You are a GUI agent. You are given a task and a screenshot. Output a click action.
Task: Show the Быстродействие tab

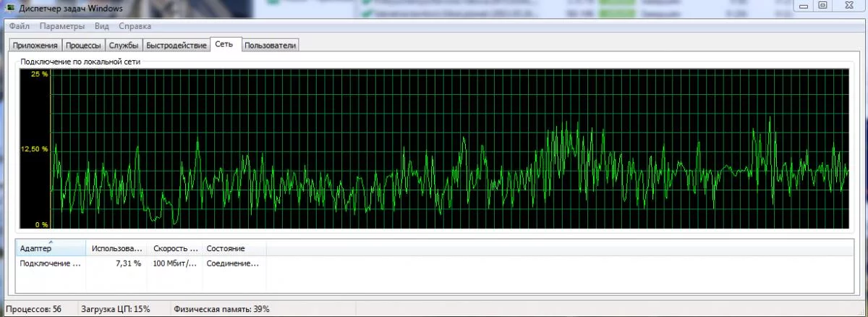pyautogui.click(x=176, y=46)
